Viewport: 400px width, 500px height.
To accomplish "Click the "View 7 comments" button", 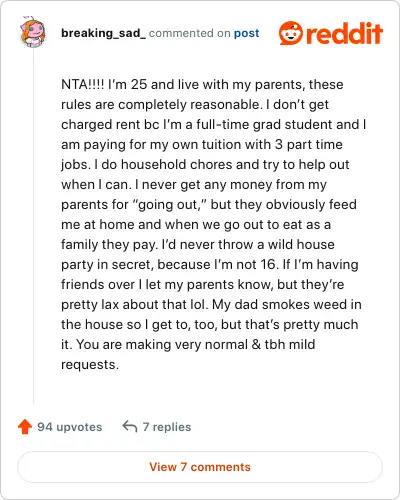I will pos(200,467).
